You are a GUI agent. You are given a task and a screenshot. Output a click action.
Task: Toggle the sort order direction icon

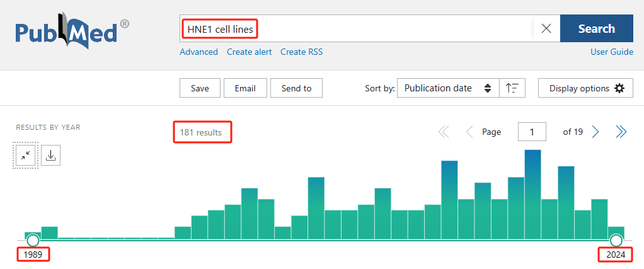click(x=512, y=88)
